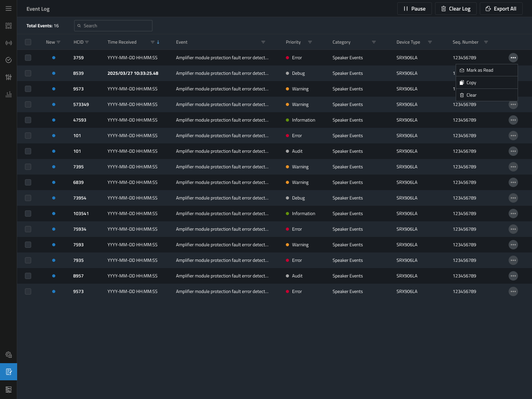
Task: Choose Copy from the context menu
Action: point(487,83)
